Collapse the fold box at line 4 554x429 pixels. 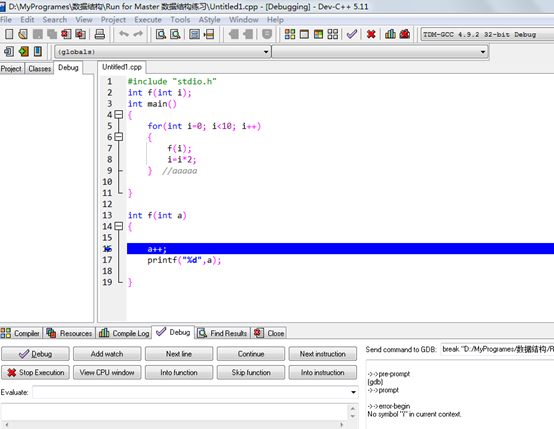click(119, 114)
